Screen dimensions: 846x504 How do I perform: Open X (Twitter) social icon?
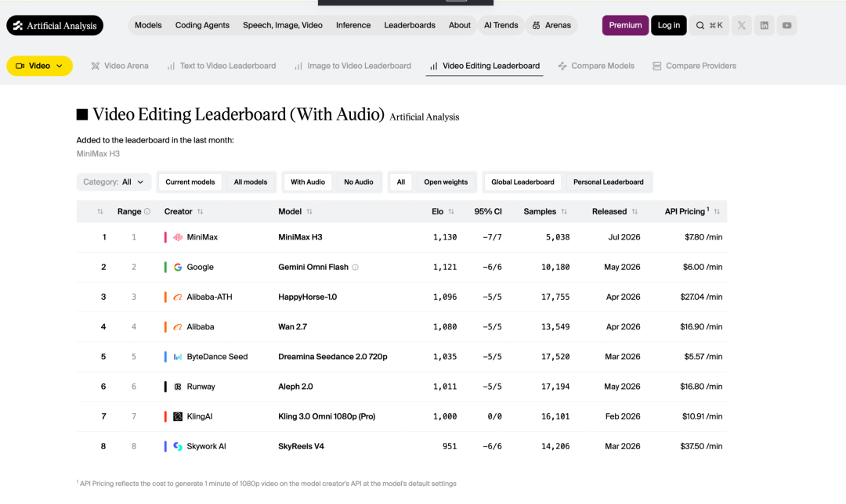pyautogui.click(x=742, y=25)
